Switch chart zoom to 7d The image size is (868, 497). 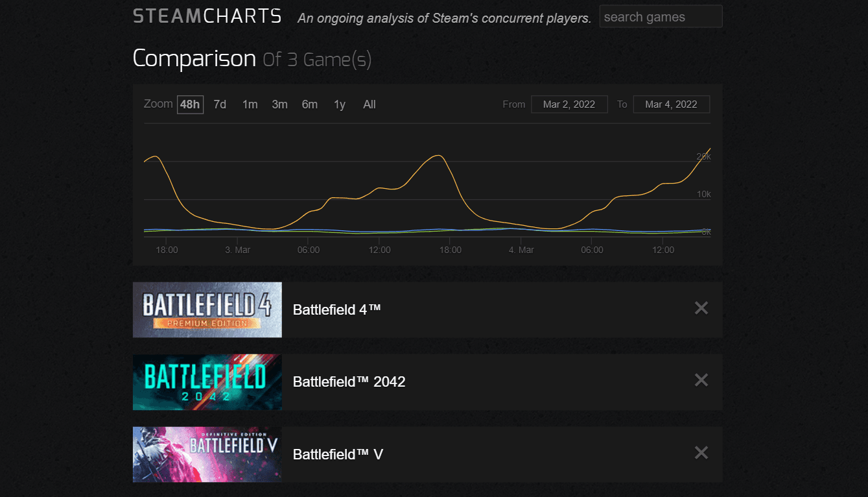point(220,104)
